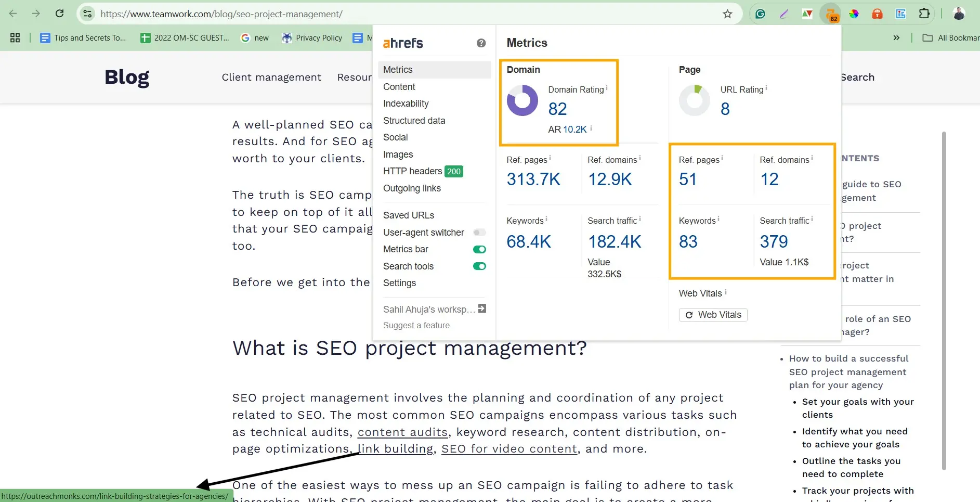The image size is (980, 502).
Task: Open Indexability in the Ahrefs sidebar
Action: (406, 104)
